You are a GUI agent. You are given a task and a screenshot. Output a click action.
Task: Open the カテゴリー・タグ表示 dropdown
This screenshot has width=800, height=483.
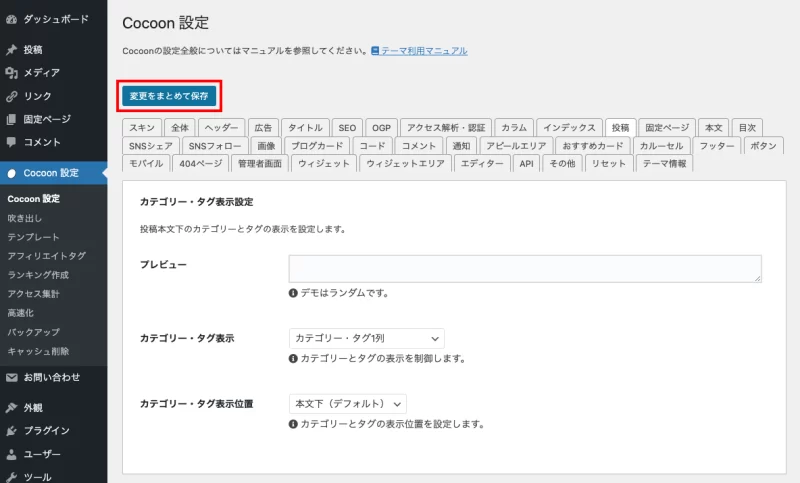366,339
